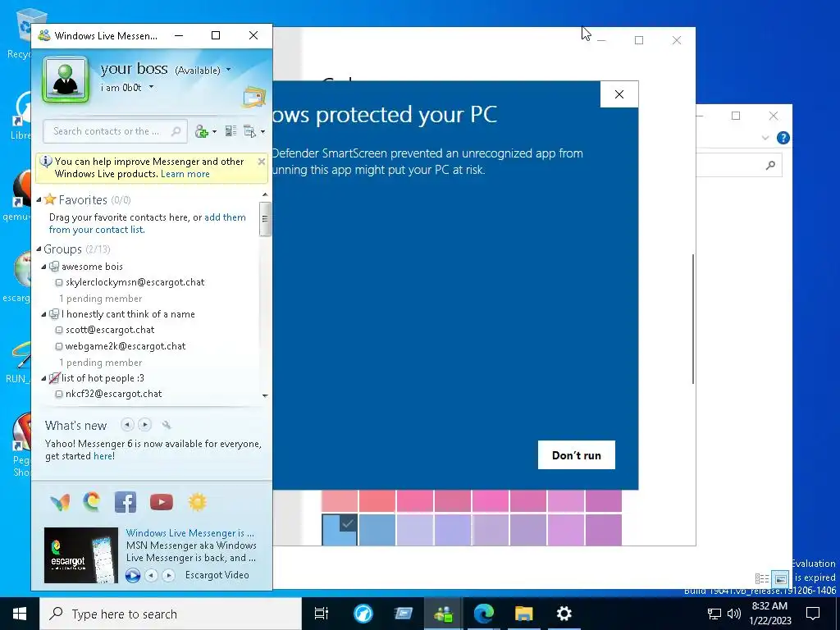The width and height of the screenshot is (840, 630).
Task: Show next What's new item
Action: coord(144,425)
